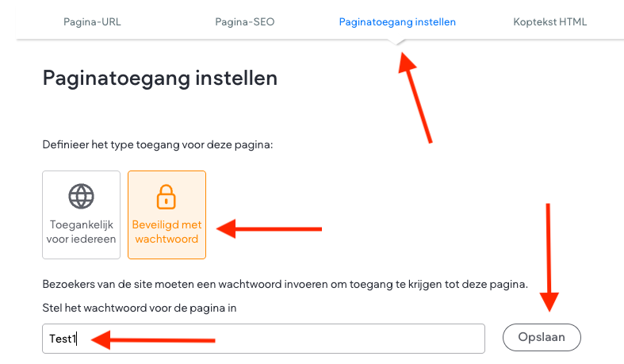This screenshot has height=364, width=624.
Task: Switch to the Pagina-SEO tab
Action: (x=244, y=22)
